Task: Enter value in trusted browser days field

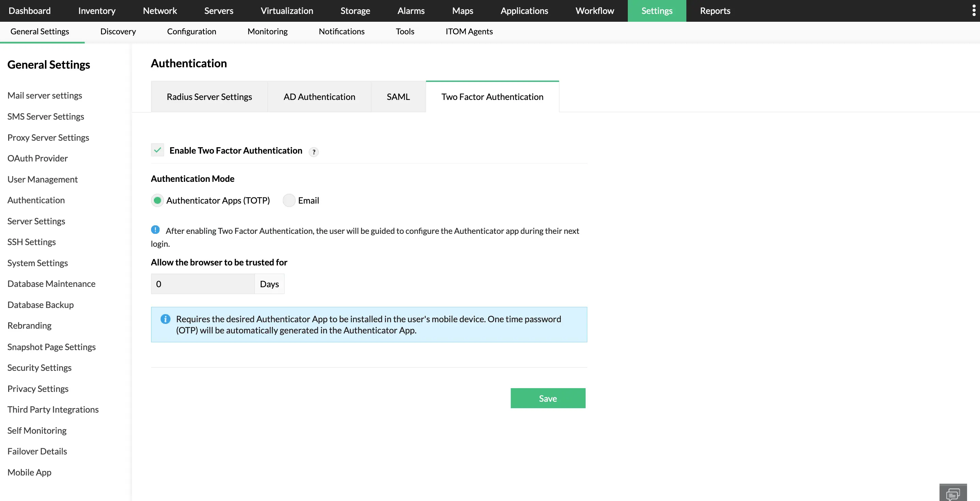Action: coord(201,284)
